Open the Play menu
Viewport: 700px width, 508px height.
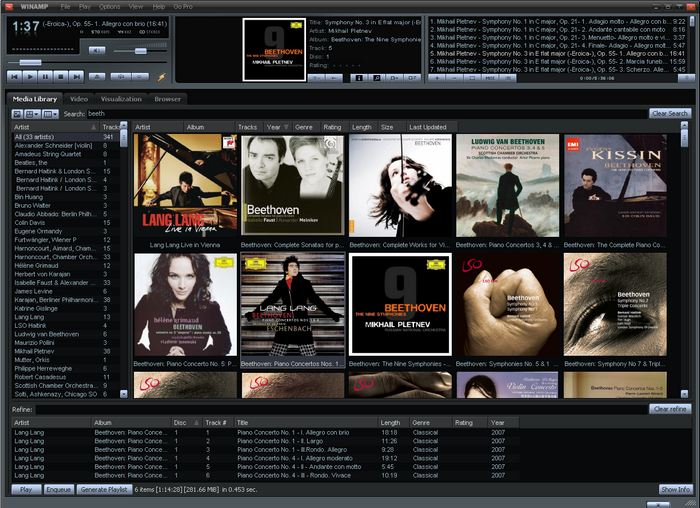coord(84,7)
